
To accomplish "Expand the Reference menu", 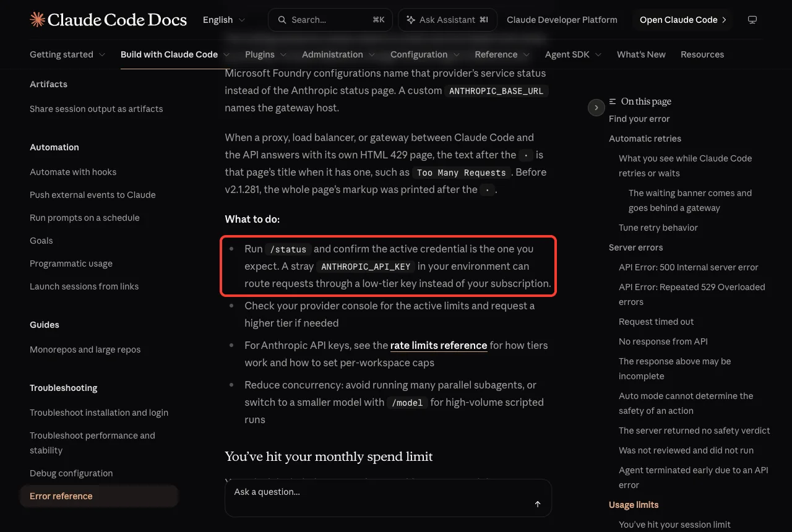I will 502,54.
